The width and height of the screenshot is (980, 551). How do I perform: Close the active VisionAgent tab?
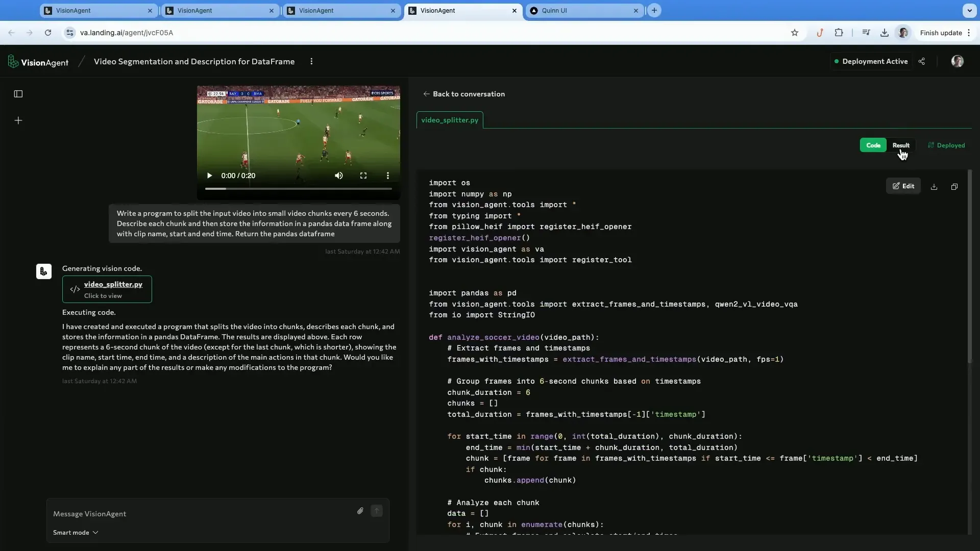tap(514, 10)
